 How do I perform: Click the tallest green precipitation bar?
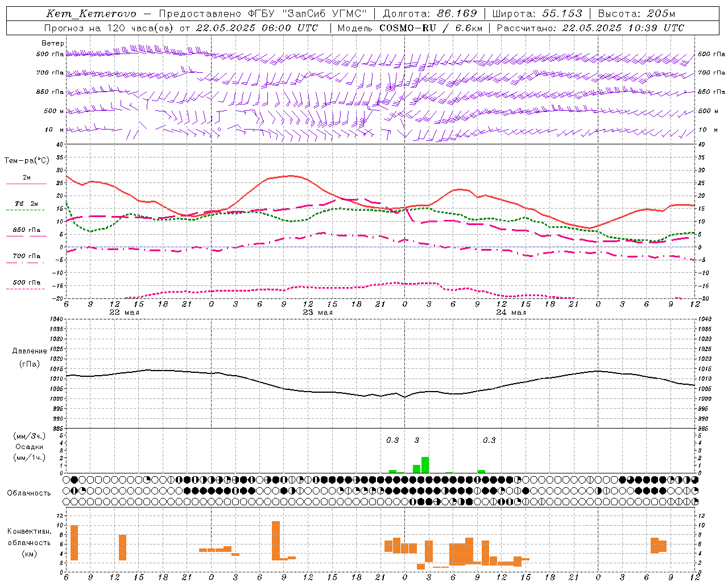(425, 465)
